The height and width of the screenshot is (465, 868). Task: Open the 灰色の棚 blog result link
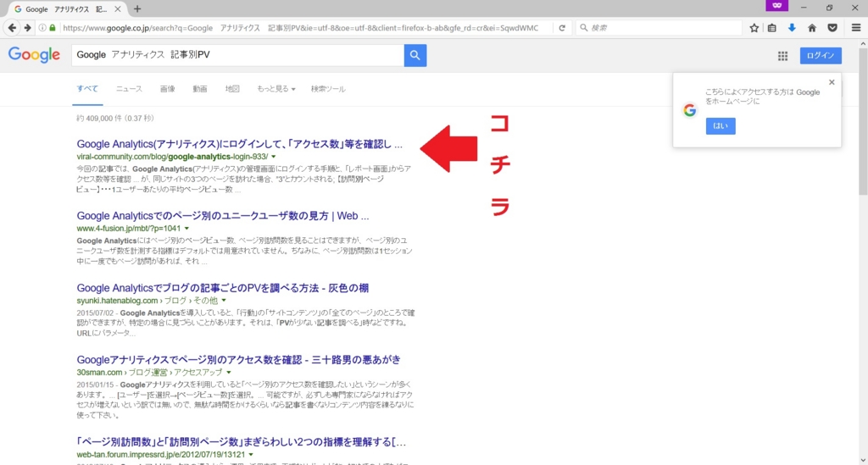coord(223,288)
